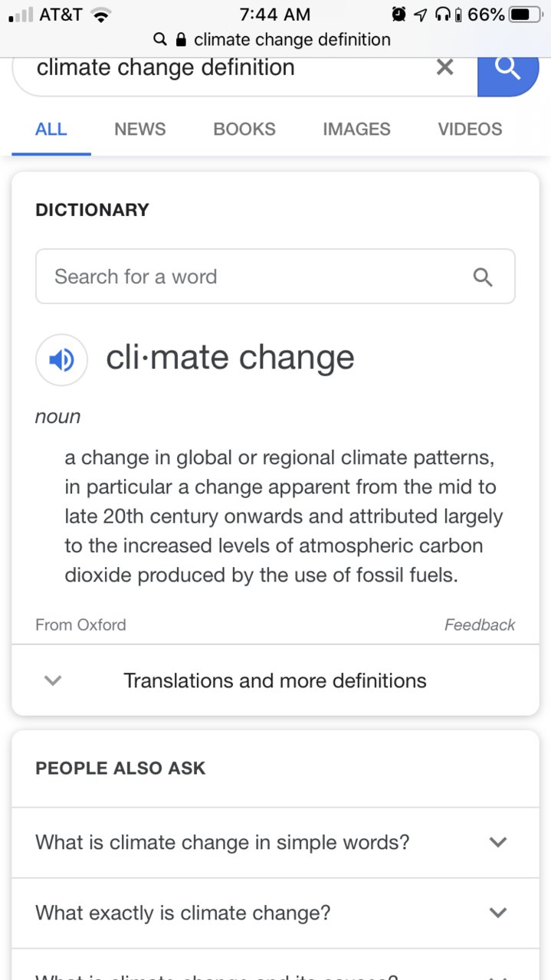
Task: Clear the search query with X
Action: [x=444, y=67]
